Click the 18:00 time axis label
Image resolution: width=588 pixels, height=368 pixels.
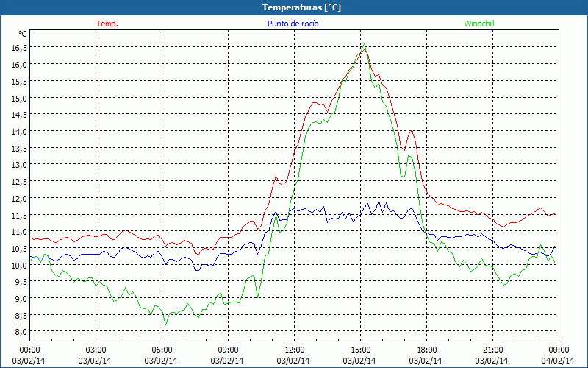tap(427, 350)
